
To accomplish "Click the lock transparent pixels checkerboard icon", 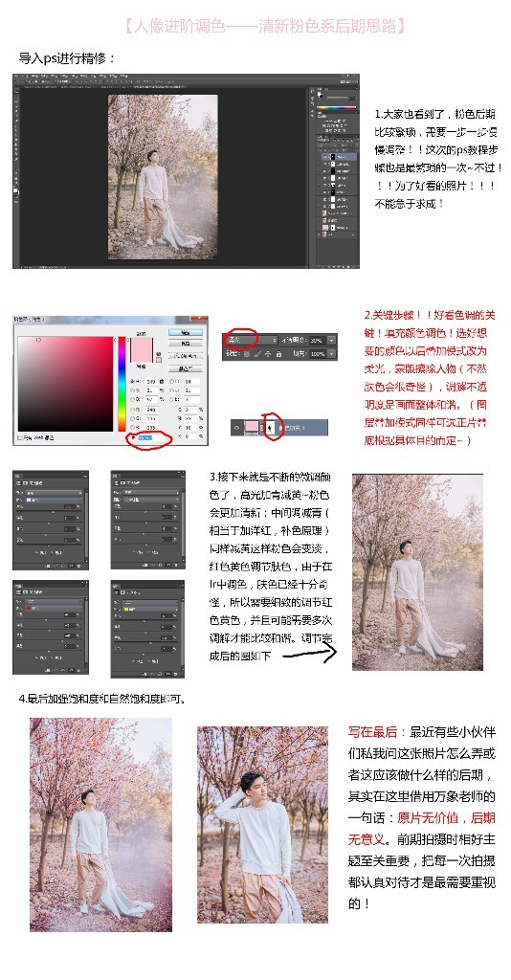I will click(x=247, y=354).
